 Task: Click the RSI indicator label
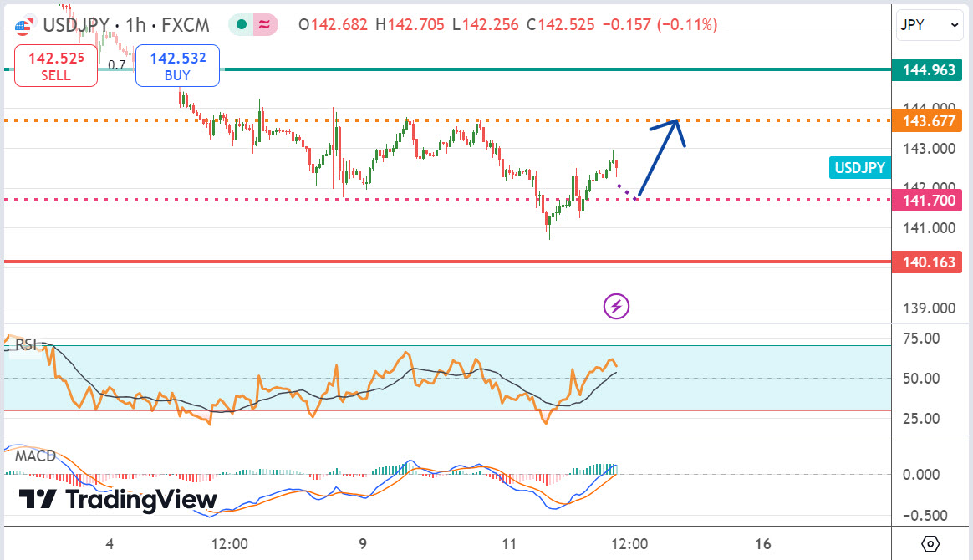click(x=28, y=344)
